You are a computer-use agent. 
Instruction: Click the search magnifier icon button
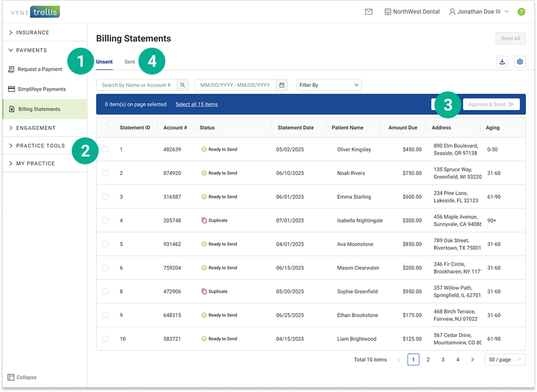click(x=183, y=85)
